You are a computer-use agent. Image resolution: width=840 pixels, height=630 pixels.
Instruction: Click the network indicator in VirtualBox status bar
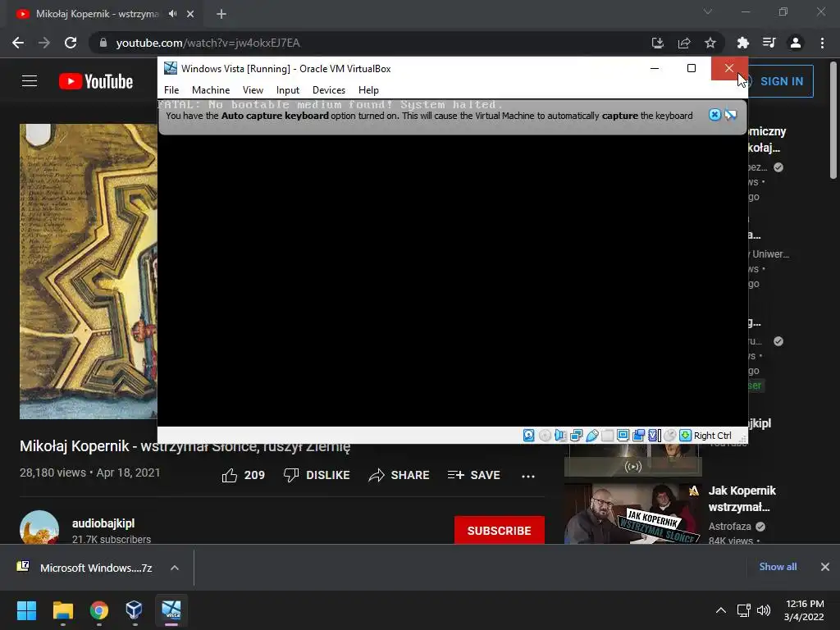(576, 436)
